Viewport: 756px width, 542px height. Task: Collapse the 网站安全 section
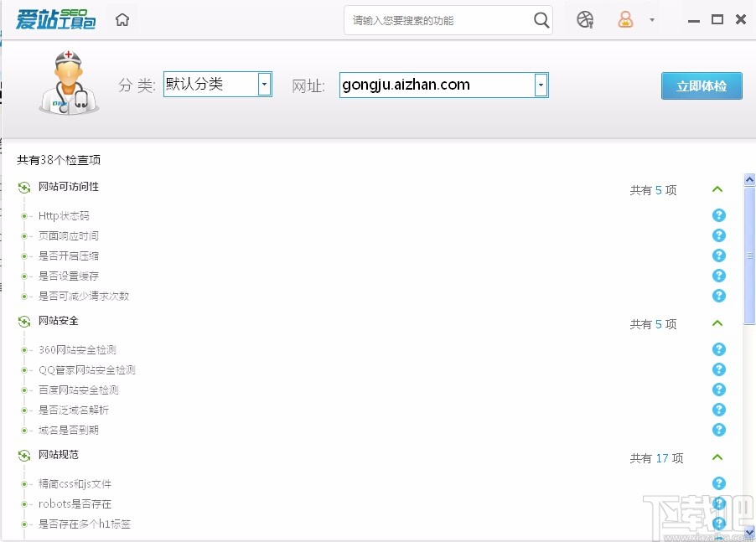point(717,324)
